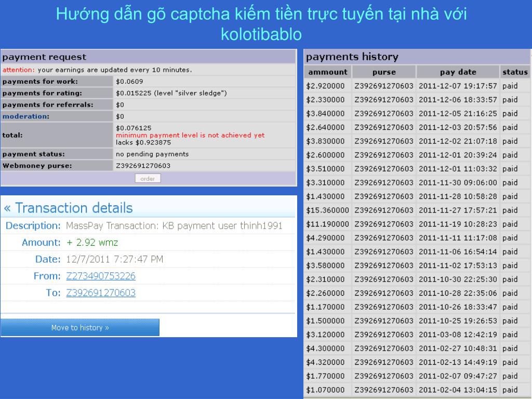Image resolution: width=532 pixels, height=399 pixels.
Task: Click the transaction date 12/7/2011 7:27:47 PM
Action: coord(115,259)
